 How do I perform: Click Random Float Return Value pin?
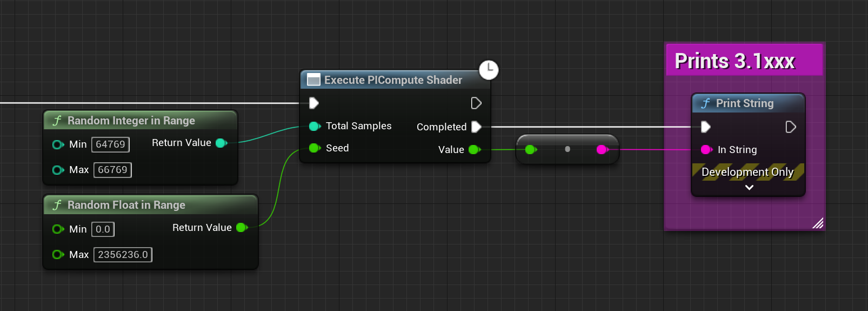click(x=242, y=228)
